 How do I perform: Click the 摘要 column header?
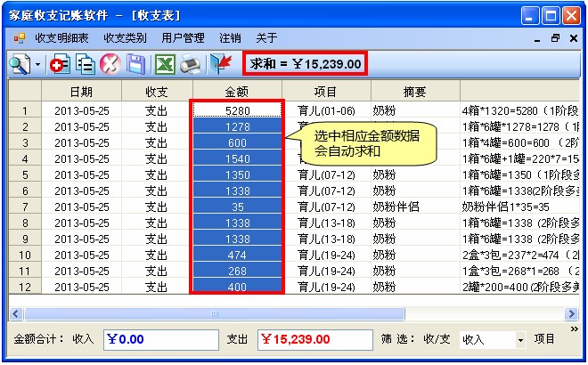coord(415,91)
